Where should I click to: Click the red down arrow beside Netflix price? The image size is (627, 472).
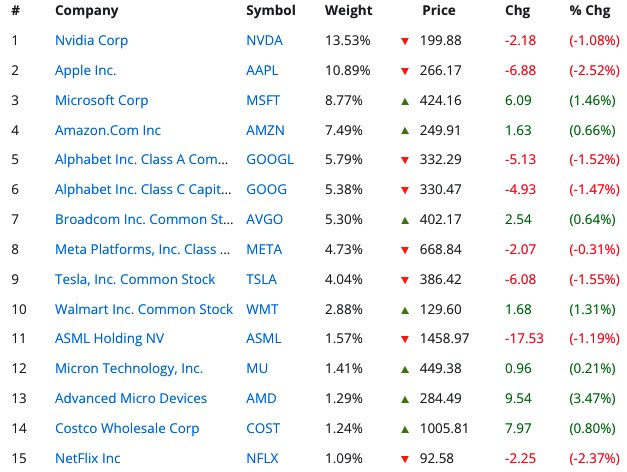(404, 459)
